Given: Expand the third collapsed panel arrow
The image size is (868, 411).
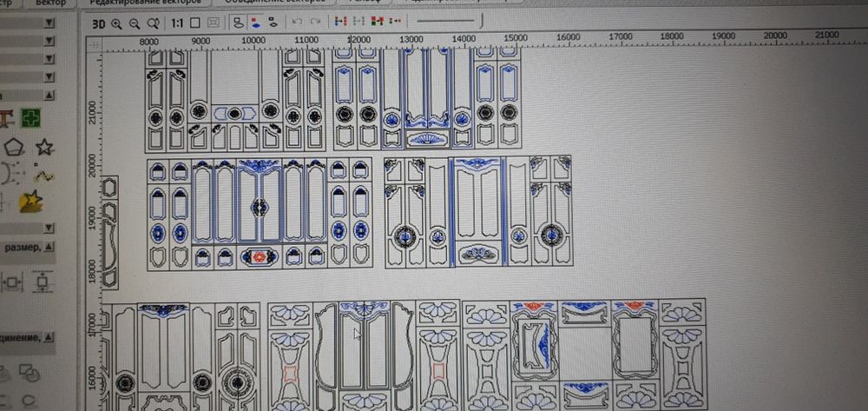Looking at the screenshot, I should [x=49, y=59].
